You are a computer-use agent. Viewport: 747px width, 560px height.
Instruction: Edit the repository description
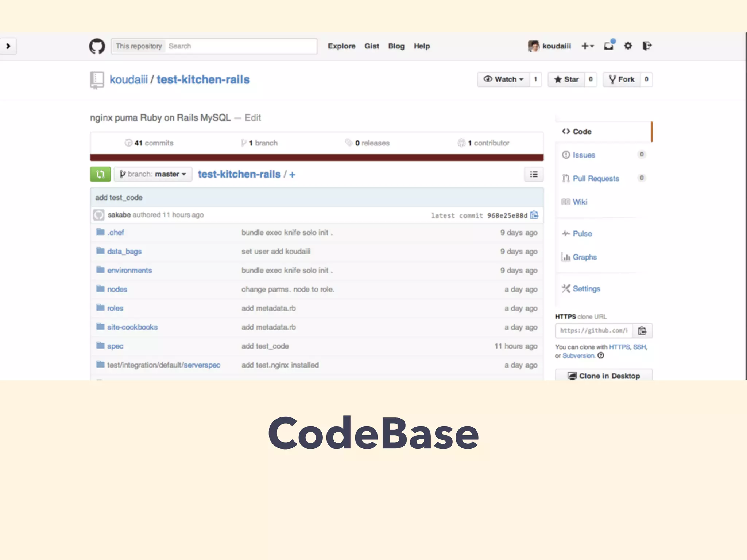point(253,118)
